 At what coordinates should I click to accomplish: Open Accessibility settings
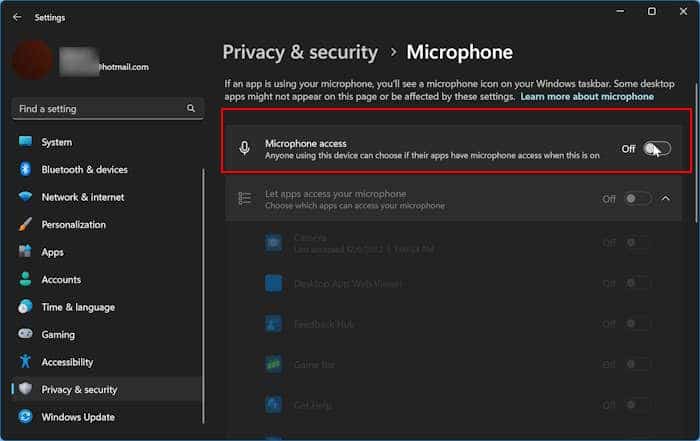[107, 362]
